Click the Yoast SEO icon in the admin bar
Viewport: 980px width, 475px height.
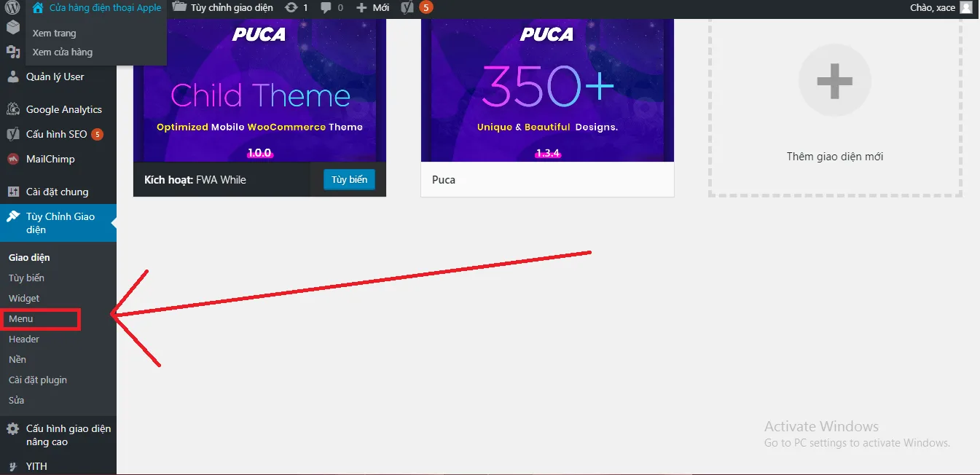tap(408, 7)
